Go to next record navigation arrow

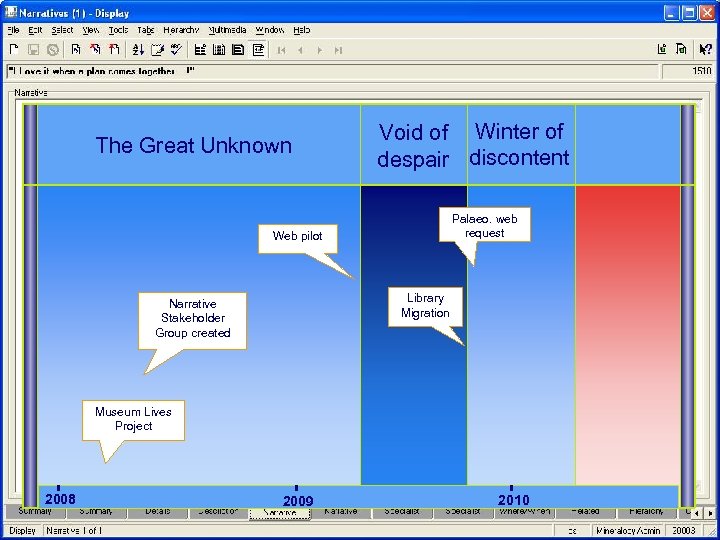(320, 50)
